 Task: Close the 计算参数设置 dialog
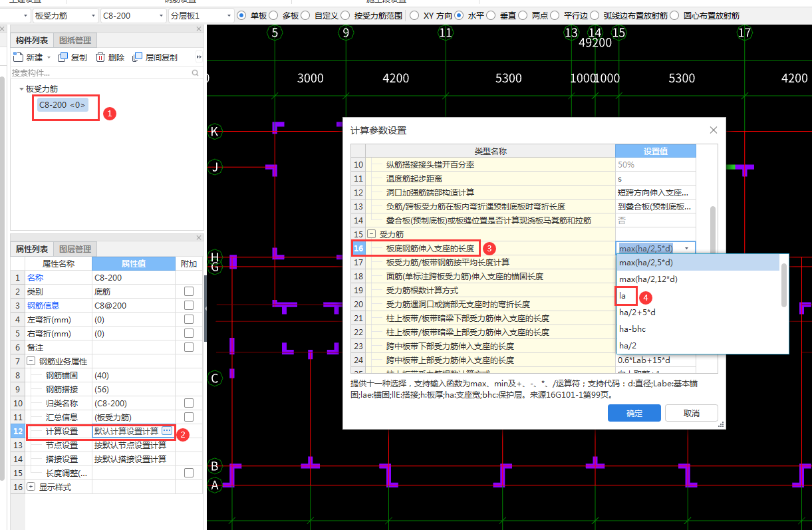click(x=714, y=130)
